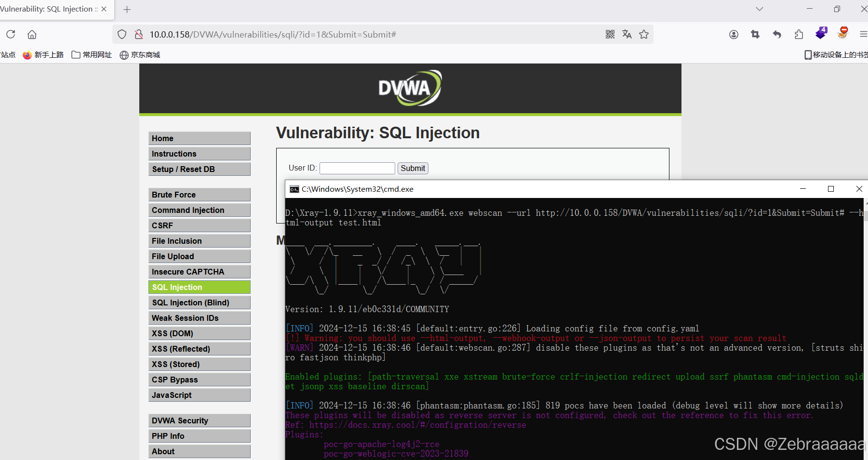The width and height of the screenshot is (868, 460).
Task: Open the JavaScript vulnerability page
Action: pos(200,395)
